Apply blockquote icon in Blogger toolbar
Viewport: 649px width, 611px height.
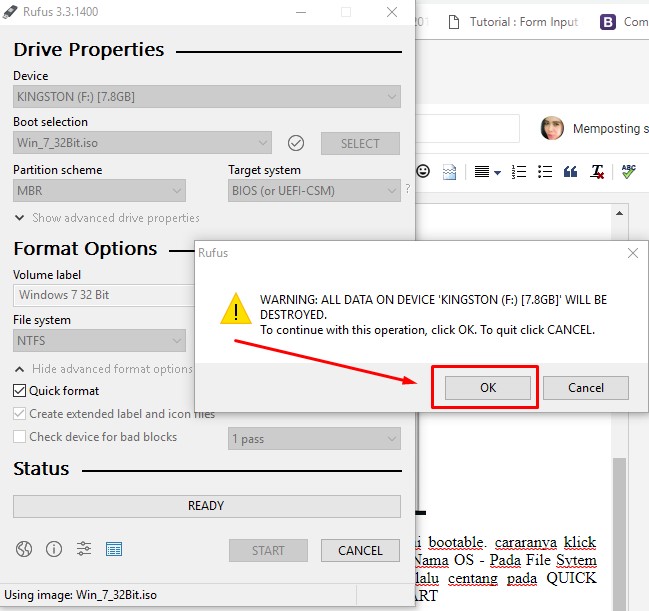coord(570,171)
